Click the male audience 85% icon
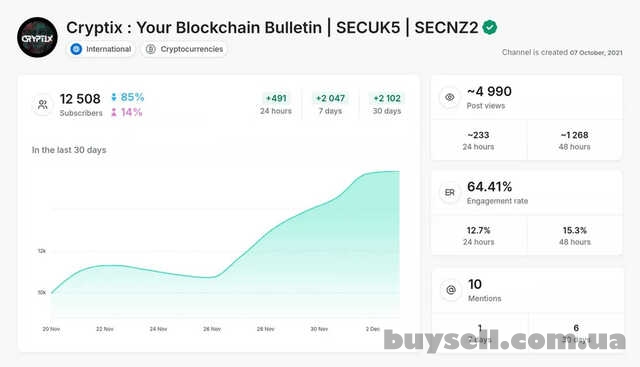The height and width of the screenshot is (367, 640). [114, 97]
